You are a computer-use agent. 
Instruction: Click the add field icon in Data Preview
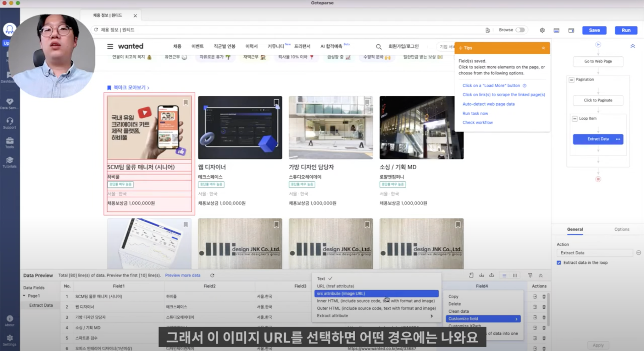point(471,275)
